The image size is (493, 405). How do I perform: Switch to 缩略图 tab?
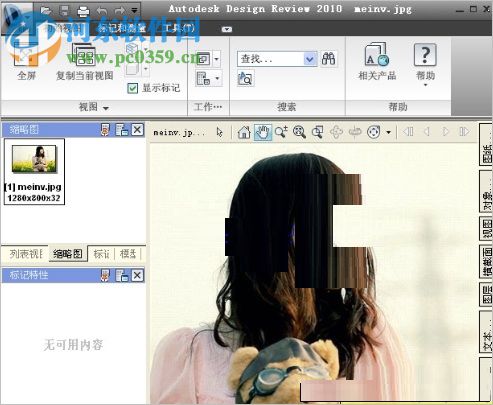pos(68,254)
